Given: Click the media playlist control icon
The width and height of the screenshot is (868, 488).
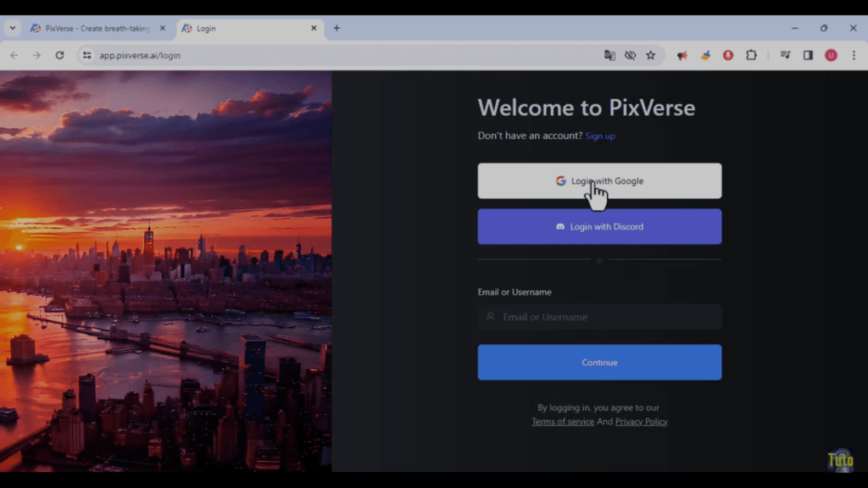Looking at the screenshot, I should coord(785,54).
